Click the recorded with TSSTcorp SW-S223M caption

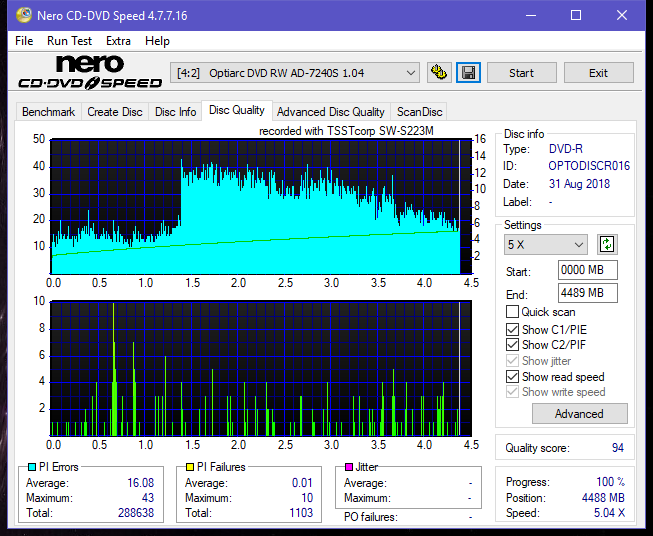tap(346, 131)
